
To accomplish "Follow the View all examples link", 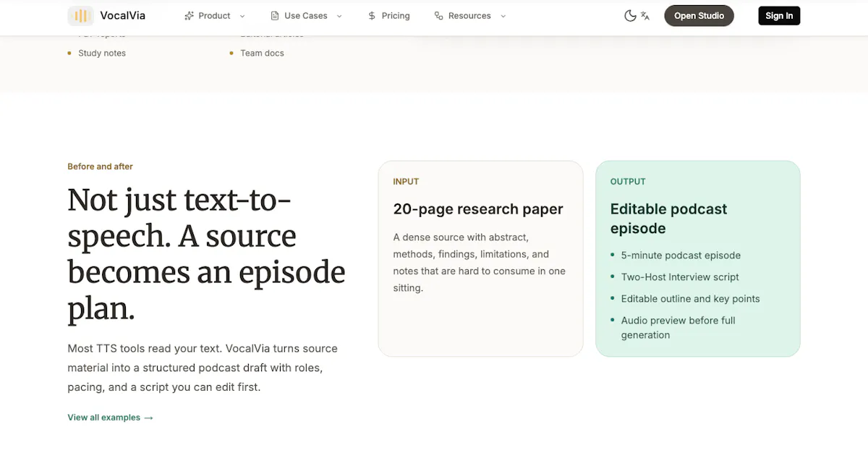I will pos(110,418).
